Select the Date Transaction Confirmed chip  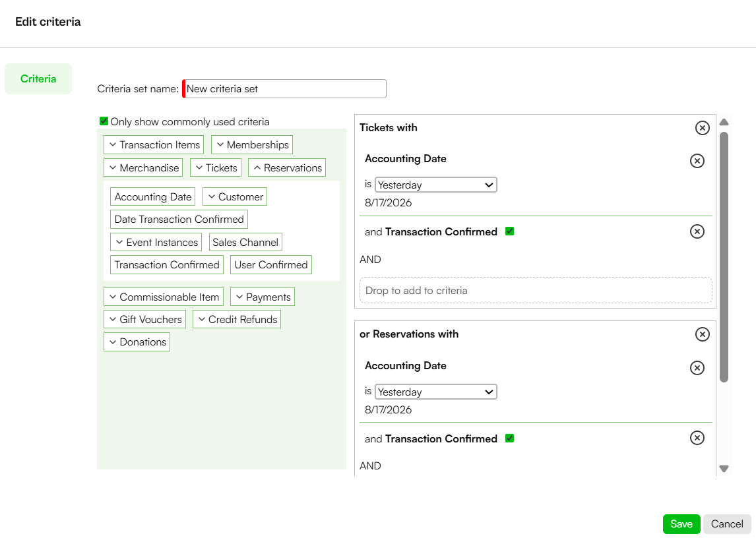179,220
